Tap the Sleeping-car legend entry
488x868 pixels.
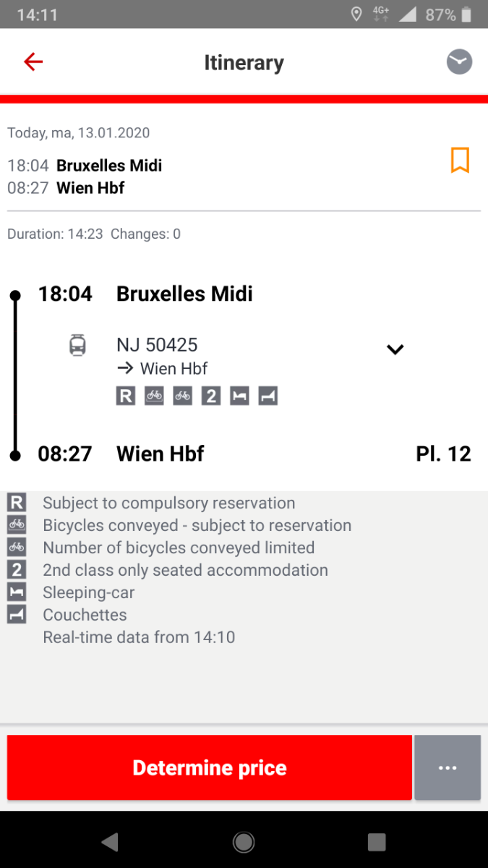(x=88, y=592)
